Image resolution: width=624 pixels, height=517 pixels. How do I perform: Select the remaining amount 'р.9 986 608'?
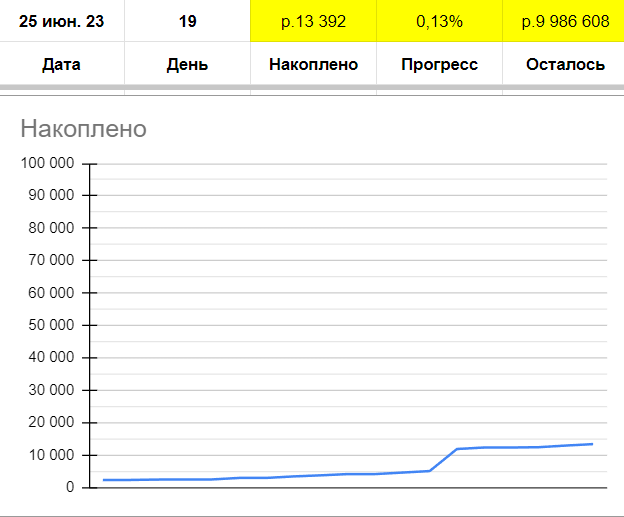click(564, 21)
